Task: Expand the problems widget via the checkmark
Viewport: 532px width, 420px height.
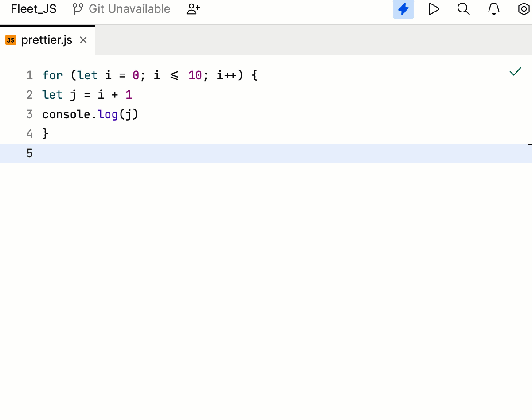Action: click(515, 71)
